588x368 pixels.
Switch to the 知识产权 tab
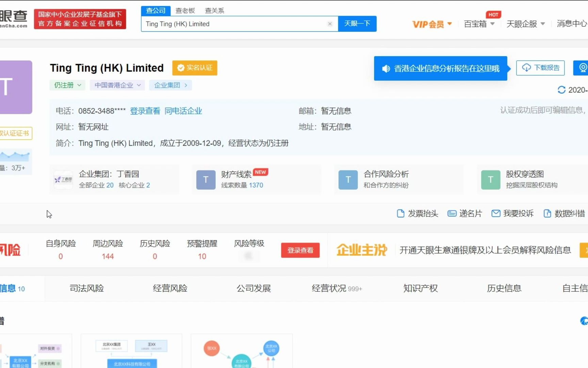point(421,289)
